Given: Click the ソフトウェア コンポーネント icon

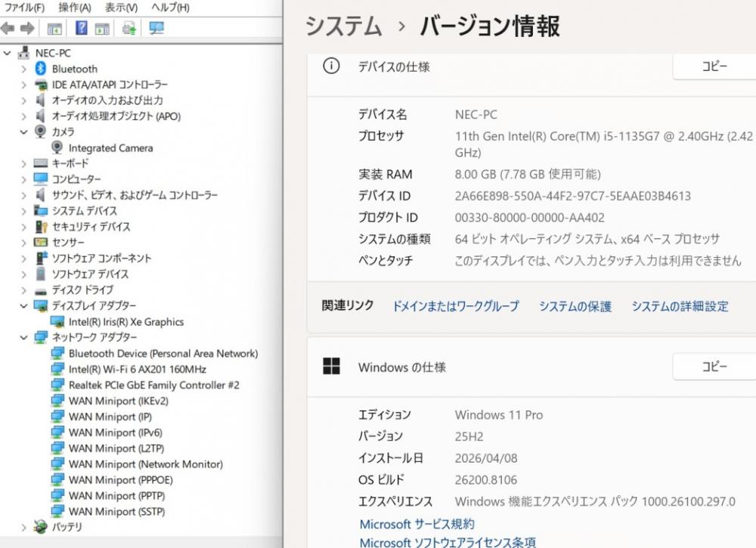Looking at the screenshot, I should click(x=42, y=258).
